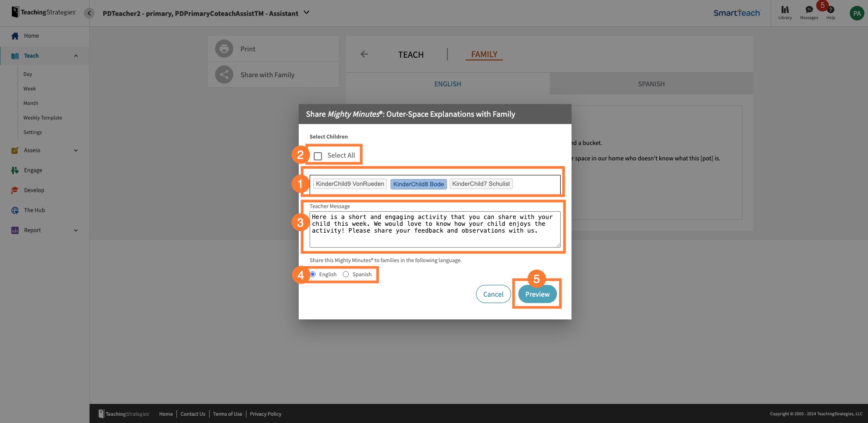Collapse sidebar using the arrow button
This screenshot has height=423, width=868.
pyautogui.click(x=89, y=13)
